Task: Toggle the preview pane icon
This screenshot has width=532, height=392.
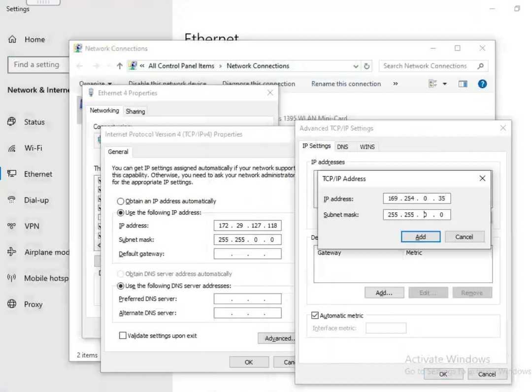Action: point(463,84)
